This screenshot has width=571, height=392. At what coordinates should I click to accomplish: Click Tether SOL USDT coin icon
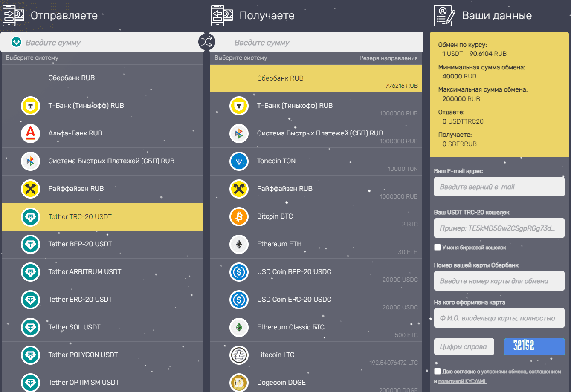(x=30, y=327)
